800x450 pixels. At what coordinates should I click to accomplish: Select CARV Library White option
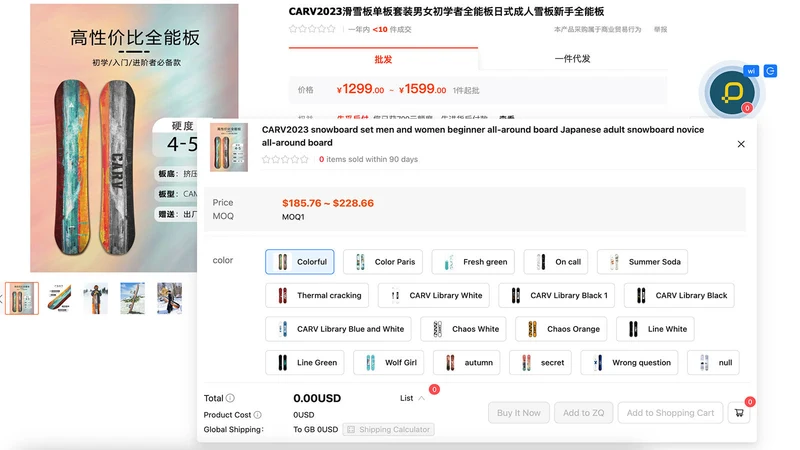point(434,295)
